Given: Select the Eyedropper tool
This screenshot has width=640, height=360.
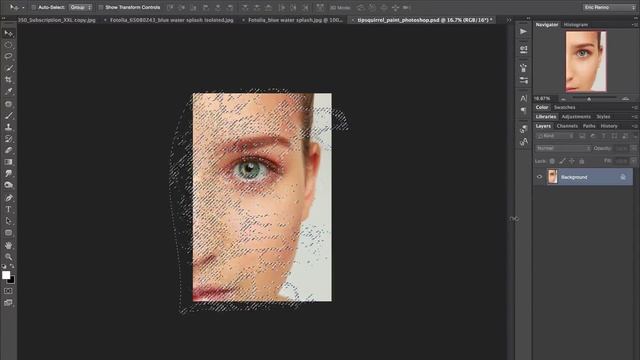Looking at the screenshot, I should pyautogui.click(x=9, y=91).
